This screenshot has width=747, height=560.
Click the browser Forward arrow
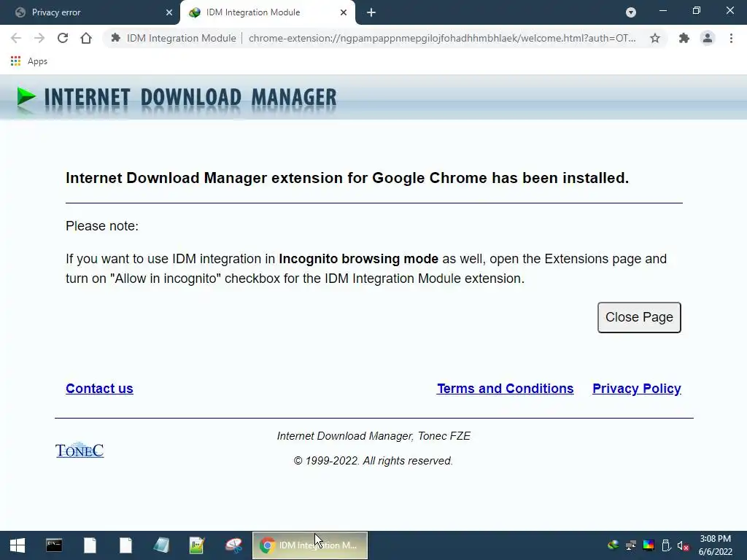pos(39,38)
